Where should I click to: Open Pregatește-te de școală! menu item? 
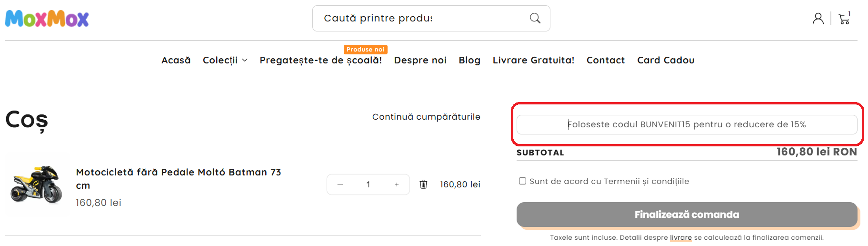320,60
